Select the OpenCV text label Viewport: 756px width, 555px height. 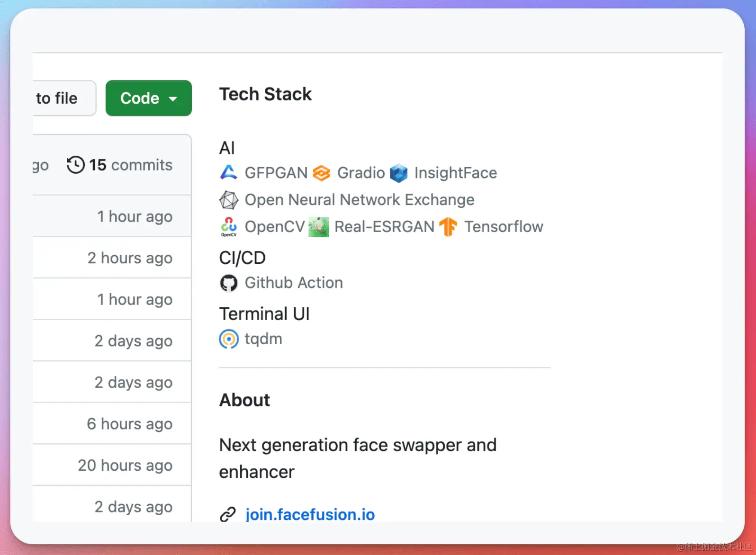click(x=275, y=227)
